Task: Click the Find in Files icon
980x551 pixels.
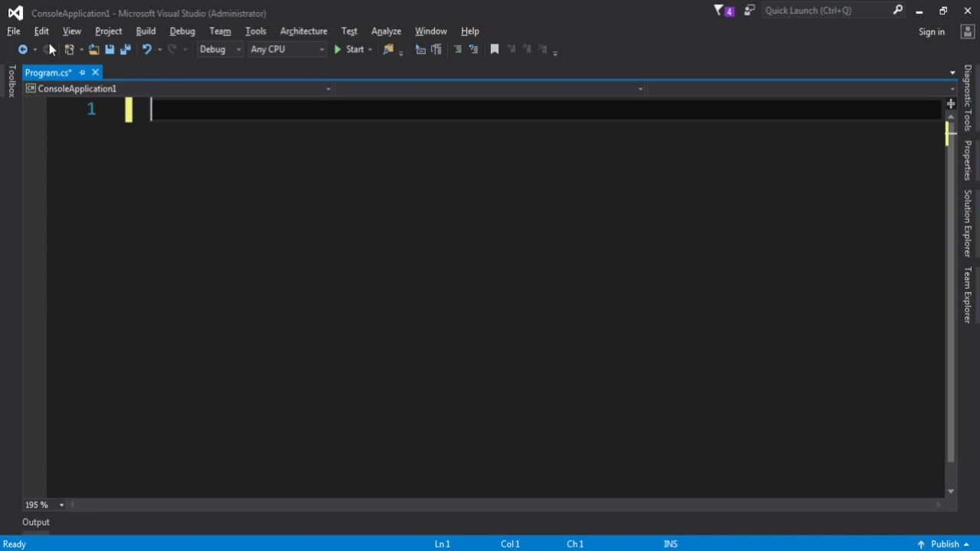Action: point(388,49)
